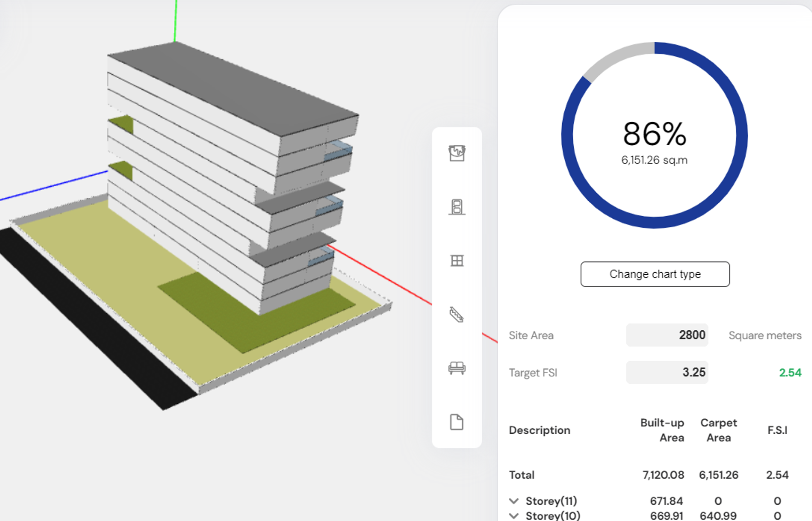Open the sofa furniture tool

457,368
